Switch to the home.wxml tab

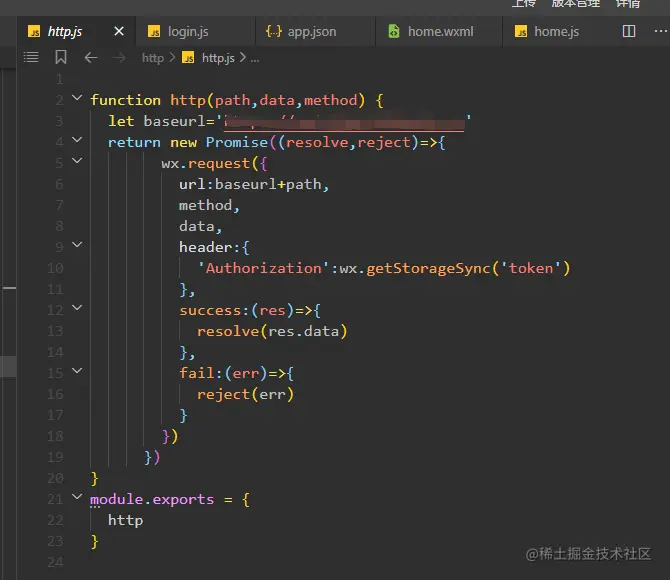[439, 31]
